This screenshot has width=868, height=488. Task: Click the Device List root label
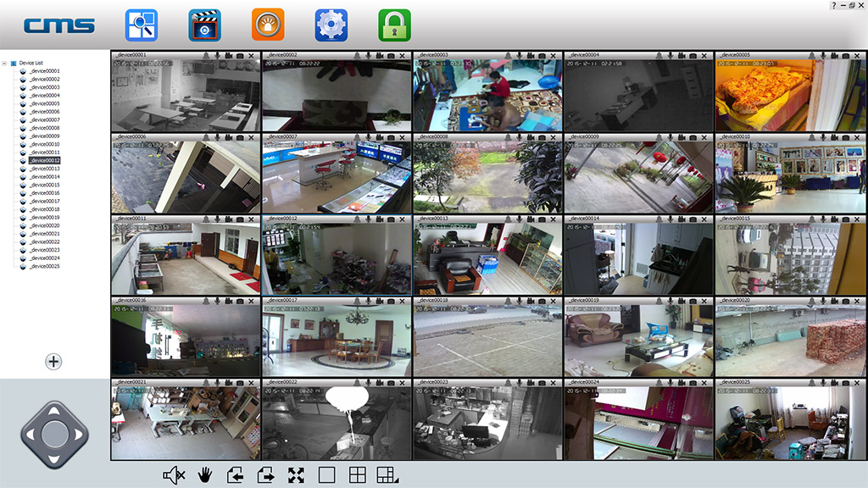pyautogui.click(x=31, y=63)
